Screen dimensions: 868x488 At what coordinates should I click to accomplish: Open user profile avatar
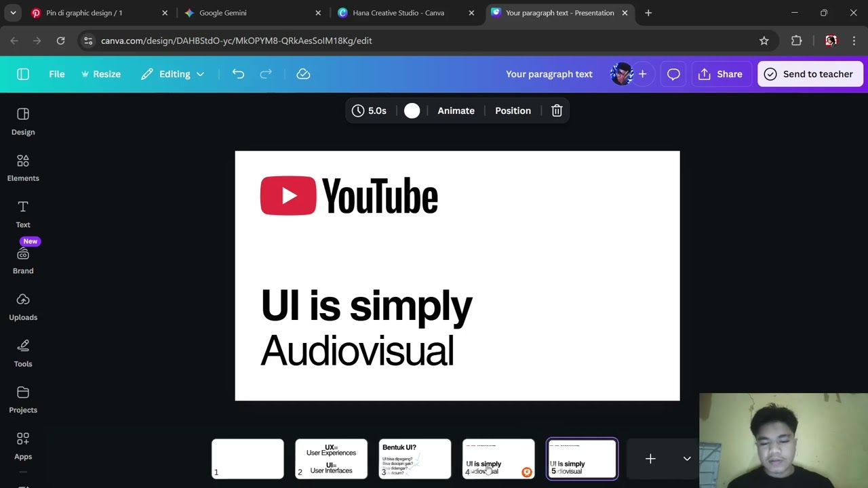point(621,74)
